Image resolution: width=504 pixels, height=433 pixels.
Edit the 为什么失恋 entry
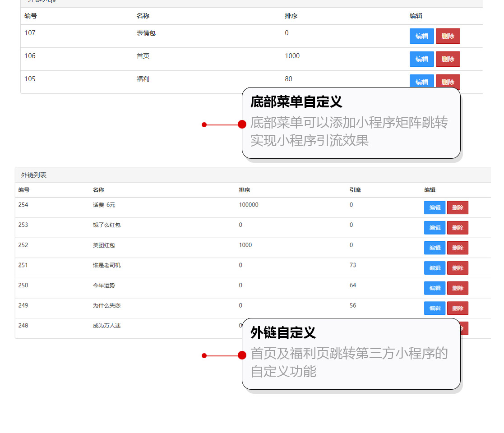[x=435, y=308]
